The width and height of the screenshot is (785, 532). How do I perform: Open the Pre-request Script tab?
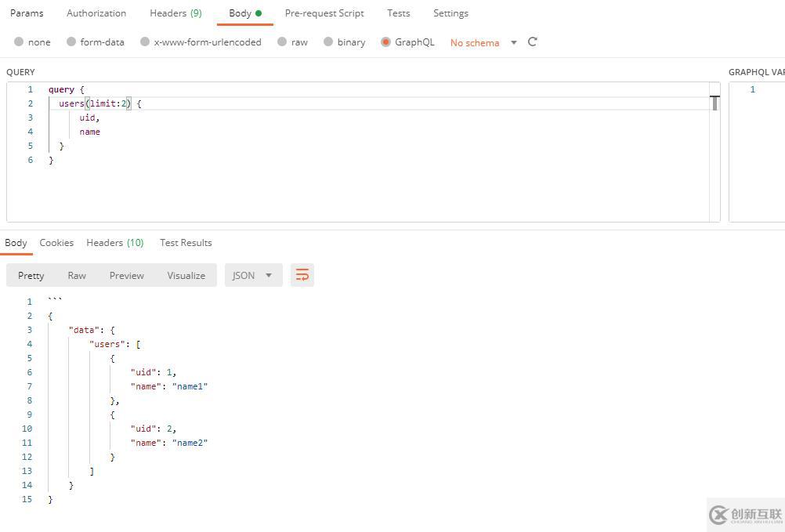[x=324, y=13]
